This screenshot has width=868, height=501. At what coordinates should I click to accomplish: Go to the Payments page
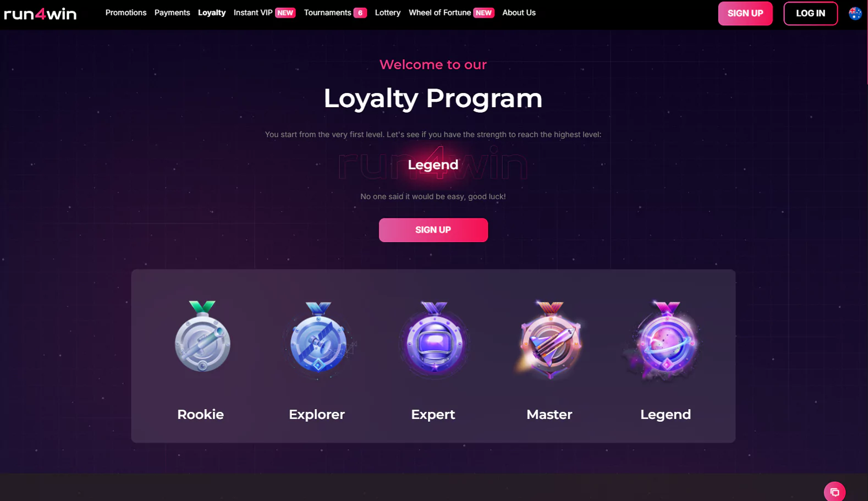click(172, 13)
